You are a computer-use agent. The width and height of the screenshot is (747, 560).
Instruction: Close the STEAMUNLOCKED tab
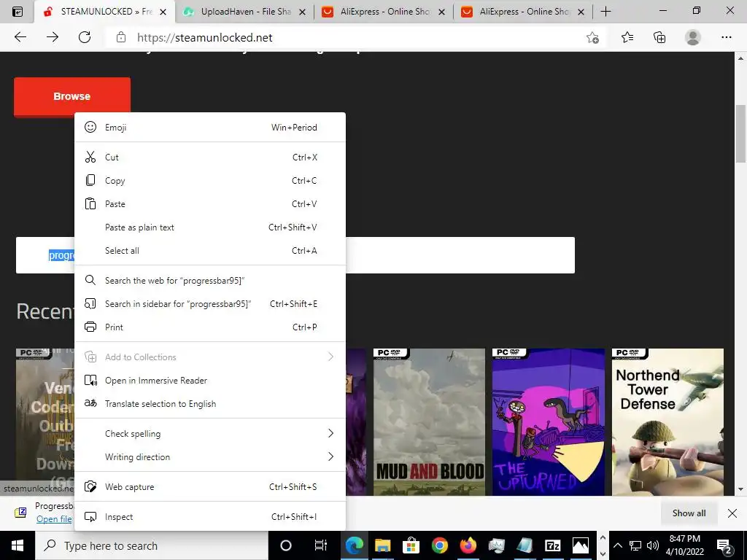[x=163, y=12]
